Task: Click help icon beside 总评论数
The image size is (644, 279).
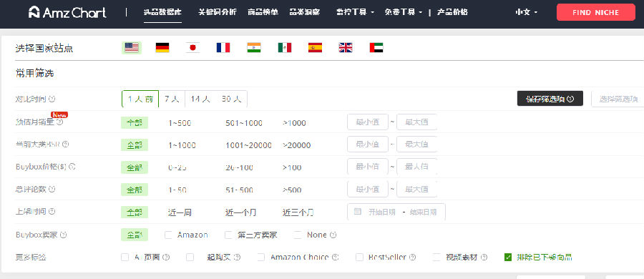Action: (x=52, y=190)
